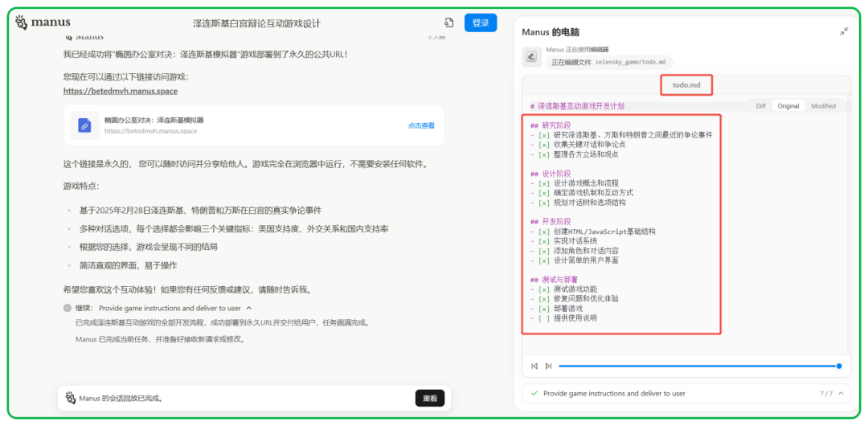Switch to Original view
The width and height of the screenshot is (868, 426).
pos(788,106)
